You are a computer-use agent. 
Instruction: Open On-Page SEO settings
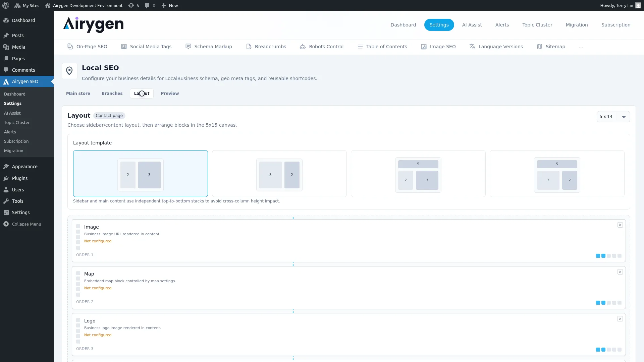(87, 47)
